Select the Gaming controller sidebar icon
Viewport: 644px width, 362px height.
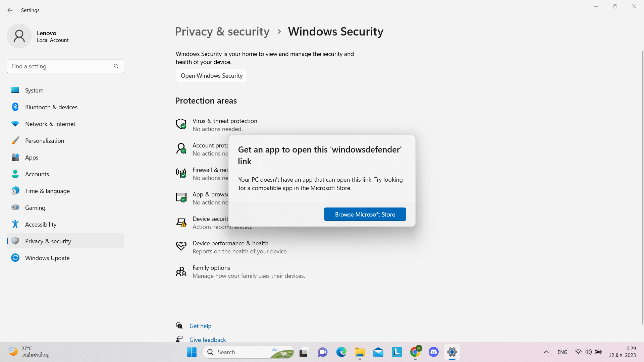click(15, 207)
